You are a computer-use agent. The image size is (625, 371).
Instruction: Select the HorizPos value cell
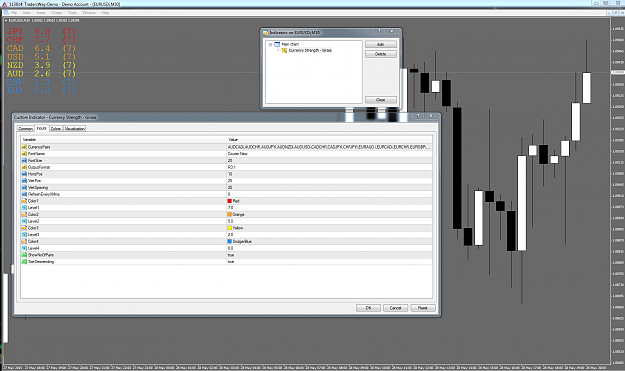tap(329, 174)
